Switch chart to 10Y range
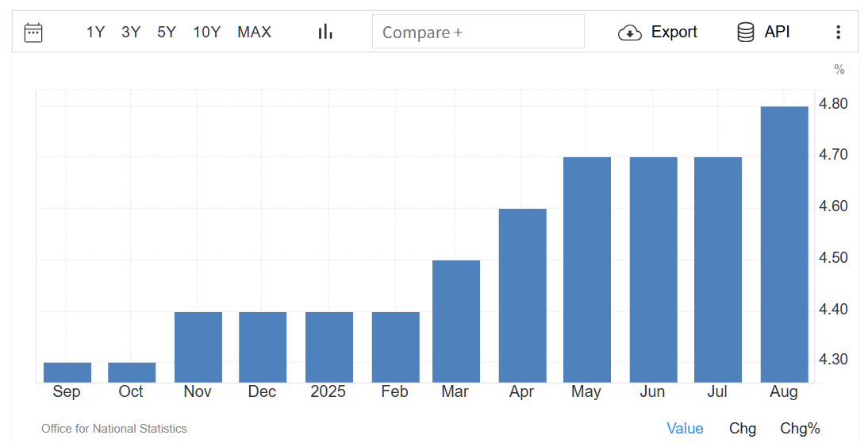Screen dimensions: 868x443 (206, 33)
